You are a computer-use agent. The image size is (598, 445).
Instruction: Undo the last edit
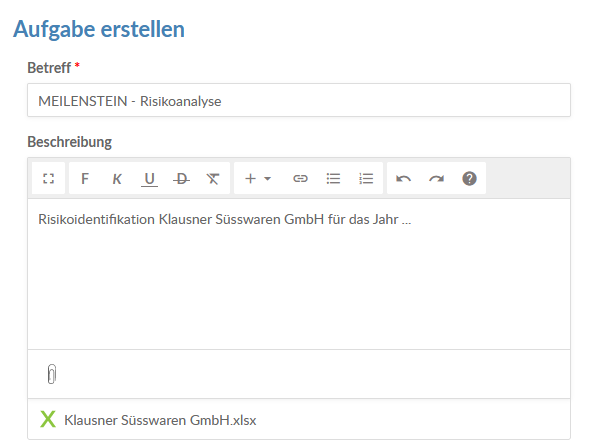point(403,178)
